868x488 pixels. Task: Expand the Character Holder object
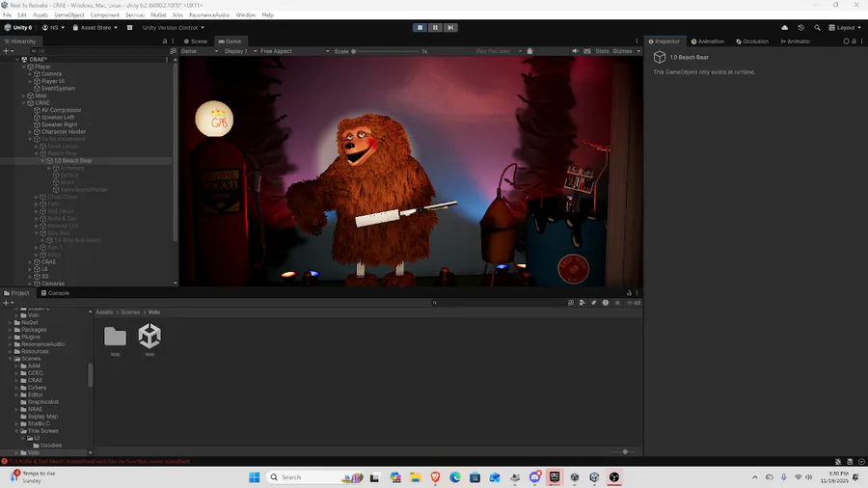(x=30, y=132)
